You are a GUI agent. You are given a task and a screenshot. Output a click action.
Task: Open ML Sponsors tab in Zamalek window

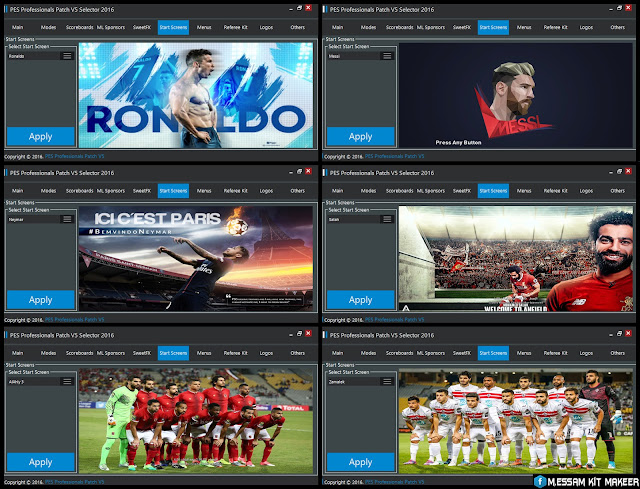[431, 353]
